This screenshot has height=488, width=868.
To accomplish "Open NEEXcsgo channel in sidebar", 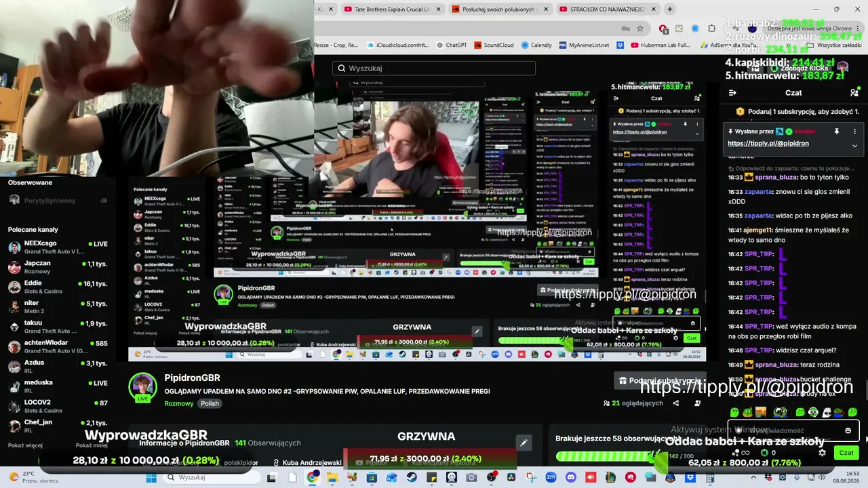I will pyautogui.click(x=58, y=247).
